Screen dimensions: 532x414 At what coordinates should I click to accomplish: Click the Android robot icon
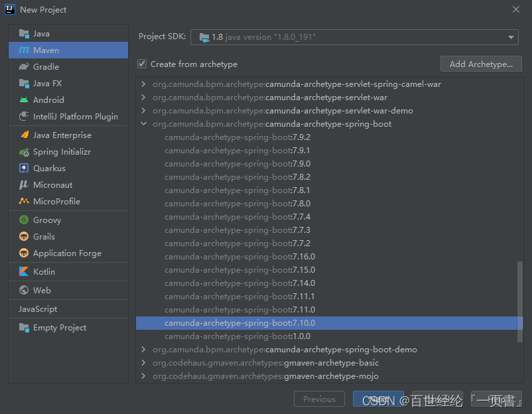pyautogui.click(x=24, y=100)
